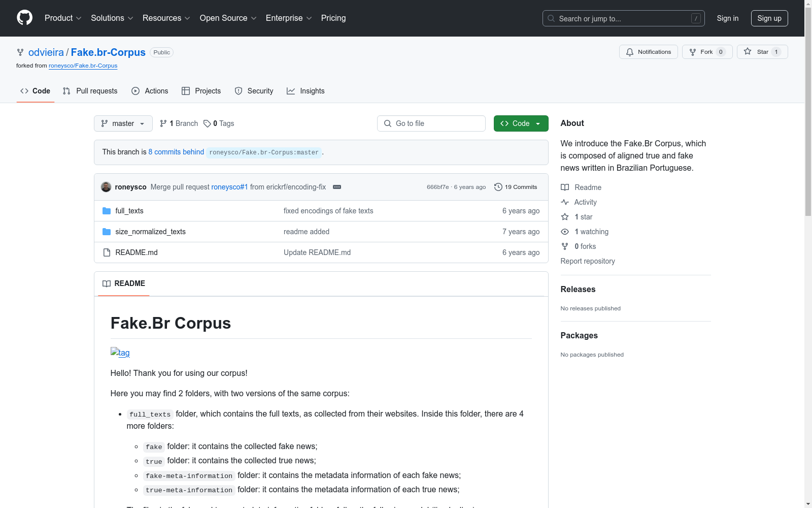Image resolution: width=812 pixels, height=508 pixels.
Task: Open the full_texts folder
Action: (129, 211)
